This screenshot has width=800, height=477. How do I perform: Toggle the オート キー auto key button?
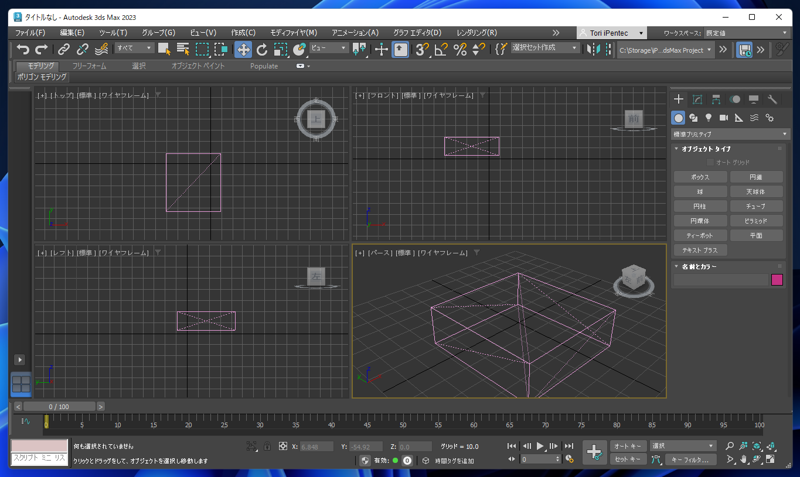click(x=628, y=446)
